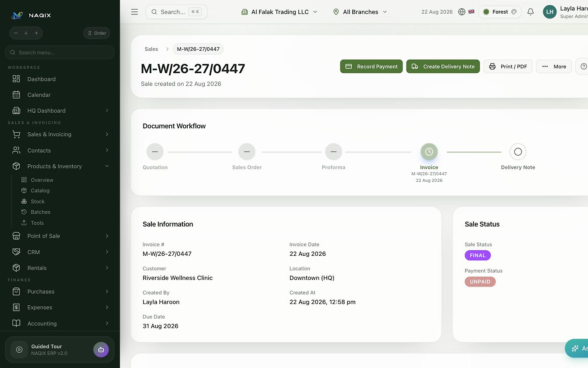Open the robot assistant icon in sidebar
588x368 pixels.
point(101,350)
